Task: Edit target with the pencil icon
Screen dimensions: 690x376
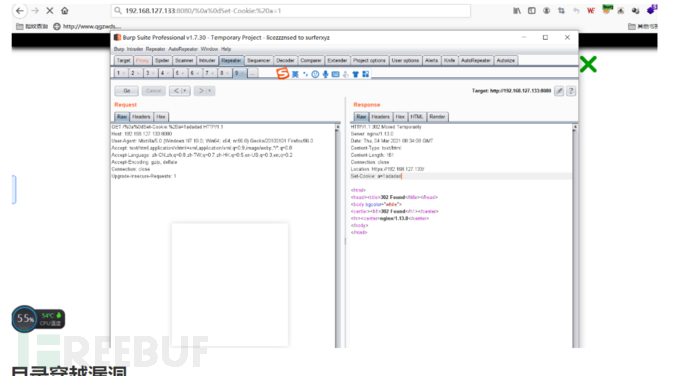Action: (559, 91)
